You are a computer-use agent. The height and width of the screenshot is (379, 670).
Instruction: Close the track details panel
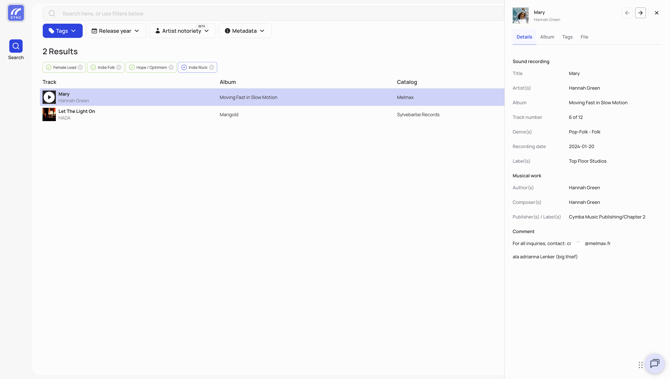point(657,13)
